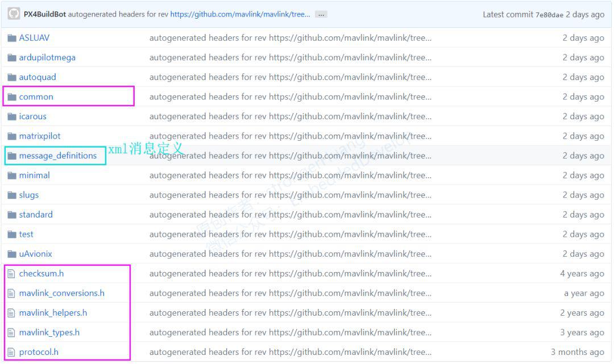This screenshot has height=364, width=614.
Task: Open mavlink_conversions.h file
Action: pos(62,293)
